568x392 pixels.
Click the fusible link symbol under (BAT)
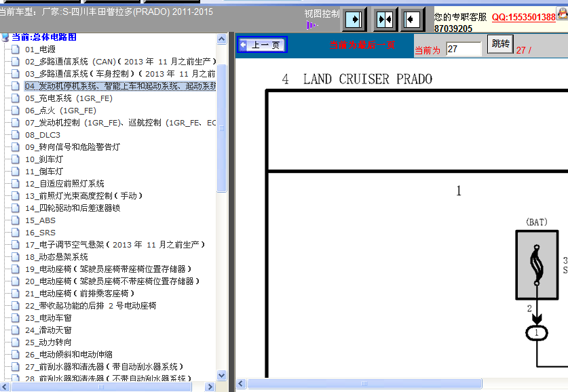point(537,265)
